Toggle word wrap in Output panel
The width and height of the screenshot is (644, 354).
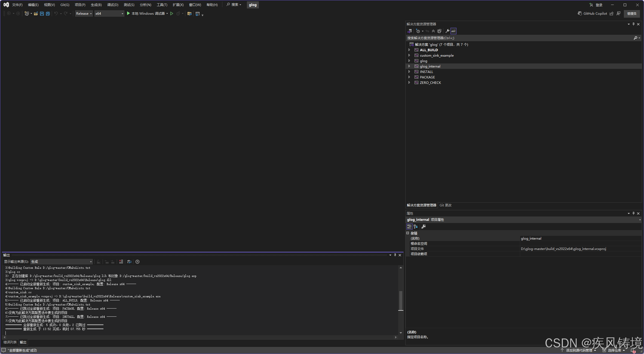129,262
